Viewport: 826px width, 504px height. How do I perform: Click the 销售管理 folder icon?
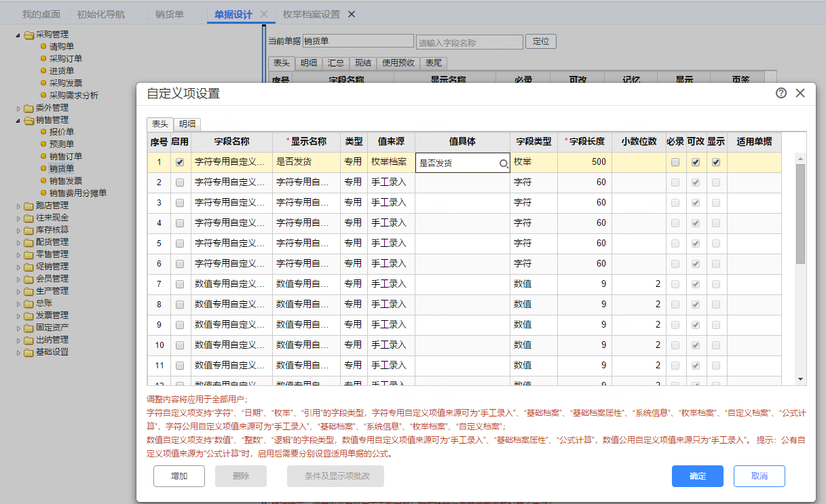point(29,120)
